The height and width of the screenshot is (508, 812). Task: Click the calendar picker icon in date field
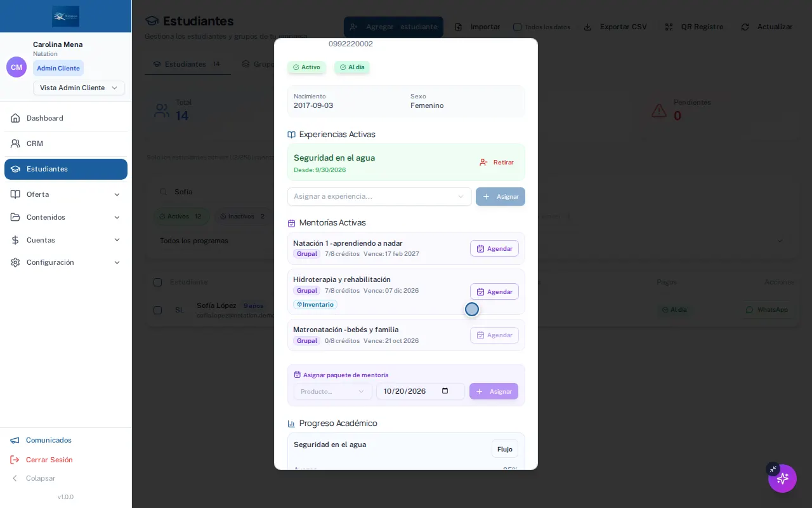(x=445, y=391)
